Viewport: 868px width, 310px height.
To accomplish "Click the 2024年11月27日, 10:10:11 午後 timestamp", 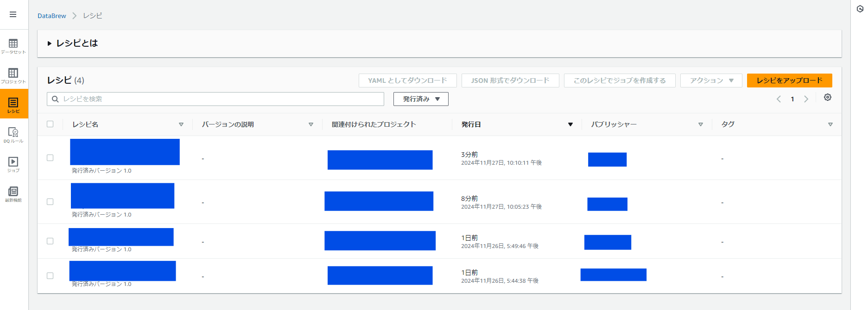I will (x=501, y=163).
